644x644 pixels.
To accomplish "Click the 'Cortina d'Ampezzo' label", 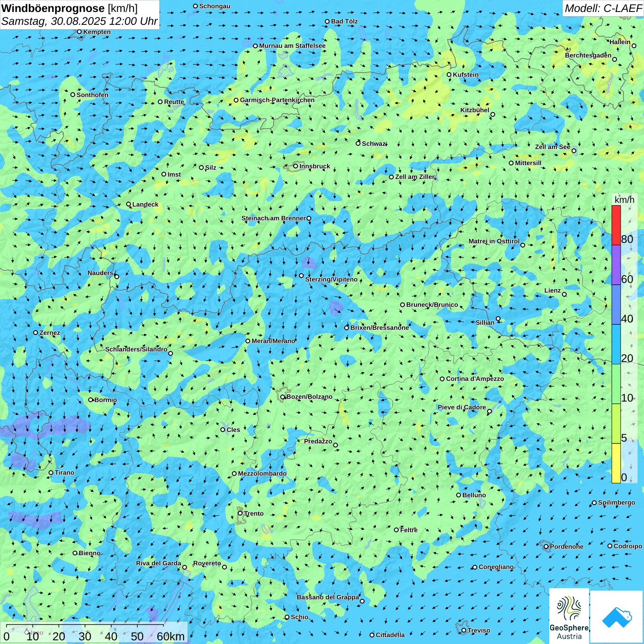I will click(x=475, y=379).
